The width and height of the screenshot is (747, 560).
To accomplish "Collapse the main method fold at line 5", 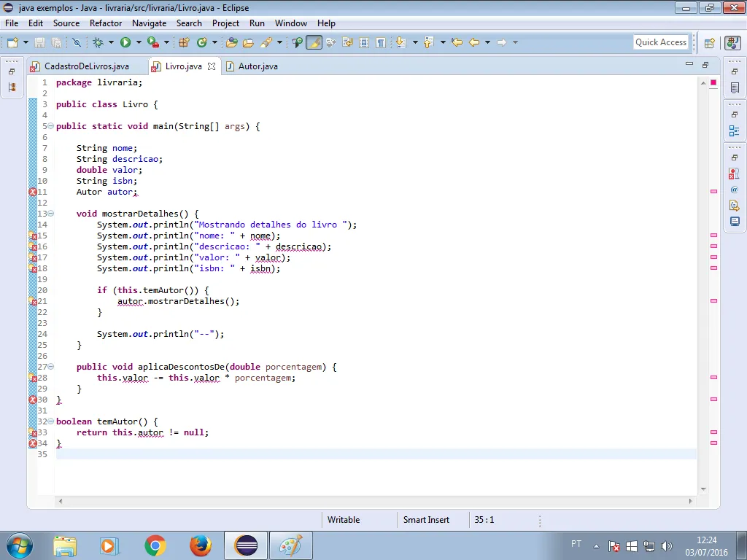I will pos(50,126).
